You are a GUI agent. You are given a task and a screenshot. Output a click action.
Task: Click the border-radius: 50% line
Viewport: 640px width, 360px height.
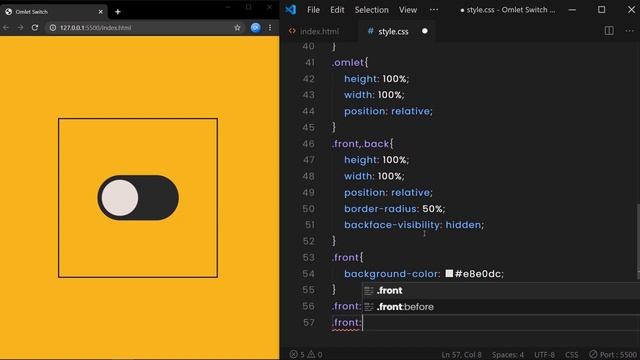[x=394, y=209]
